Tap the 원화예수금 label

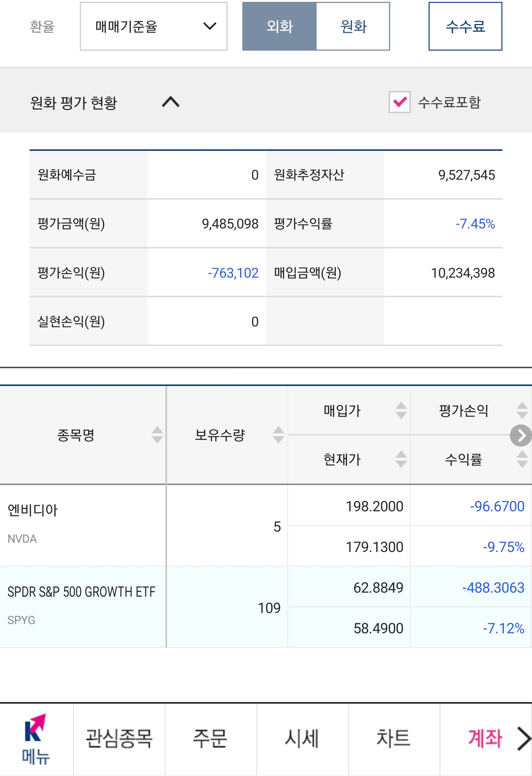(x=67, y=175)
